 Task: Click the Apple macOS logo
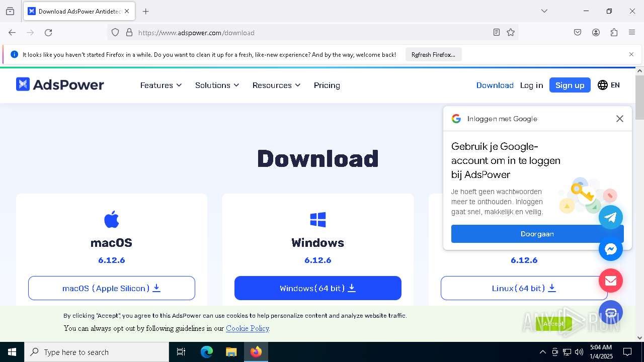click(x=112, y=219)
